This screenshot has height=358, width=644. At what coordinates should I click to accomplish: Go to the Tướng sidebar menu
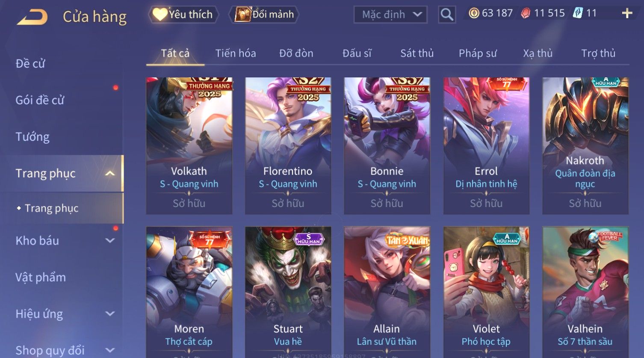[x=32, y=137]
